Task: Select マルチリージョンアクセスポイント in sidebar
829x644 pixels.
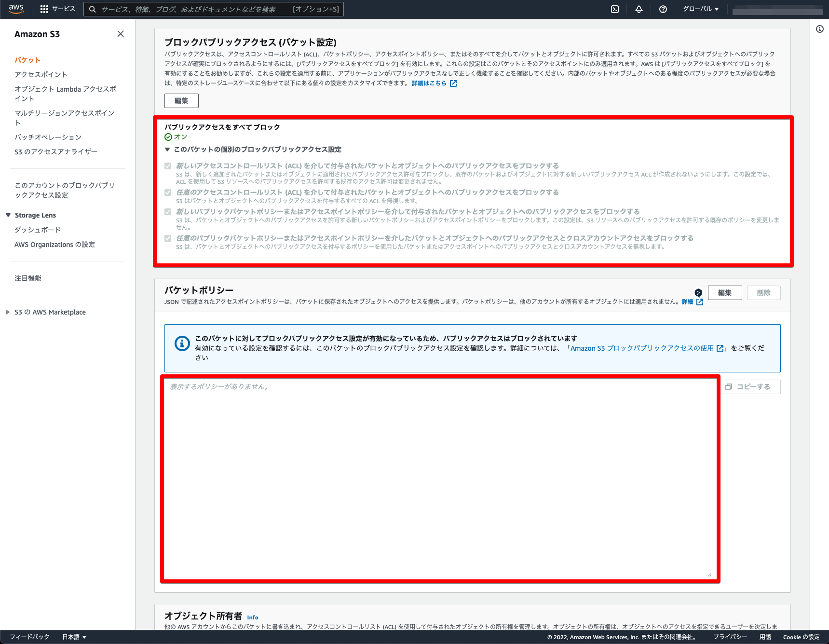Action: pyautogui.click(x=65, y=118)
